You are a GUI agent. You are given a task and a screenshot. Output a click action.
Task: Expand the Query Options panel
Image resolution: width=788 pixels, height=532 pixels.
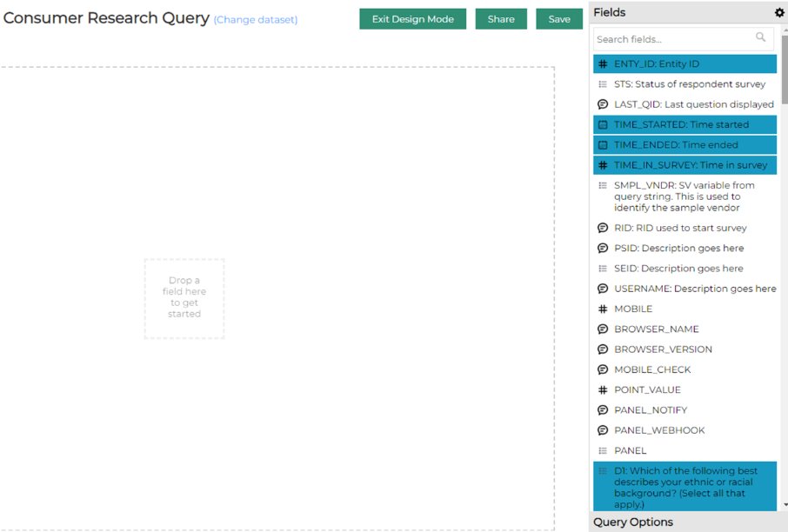[x=633, y=522]
